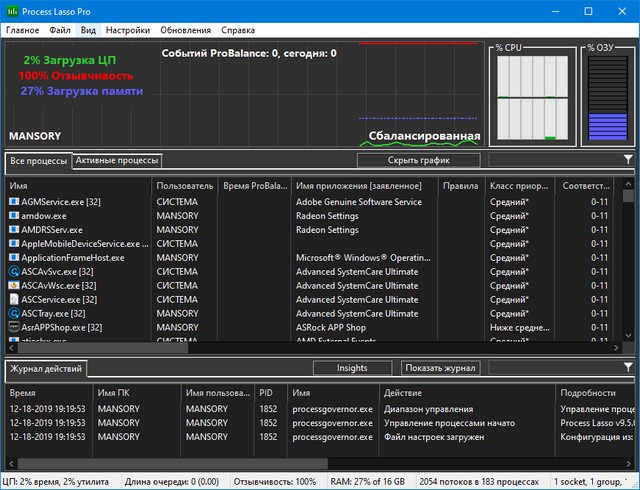Image resolution: width=640 pixels, height=490 pixels.
Task: Click the amdow.exe Radeon icon
Action: (x=14, y=216)
